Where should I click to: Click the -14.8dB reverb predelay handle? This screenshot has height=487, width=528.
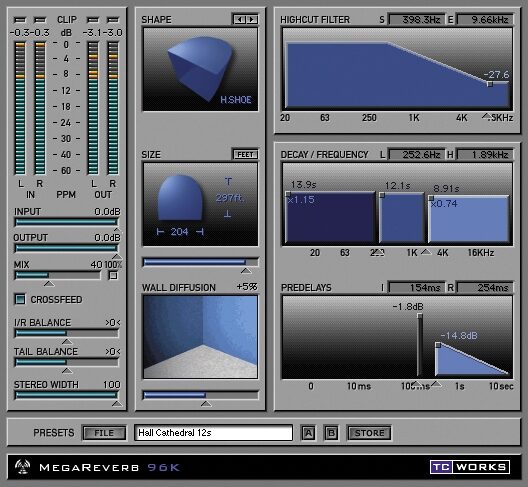coord(438,345)
